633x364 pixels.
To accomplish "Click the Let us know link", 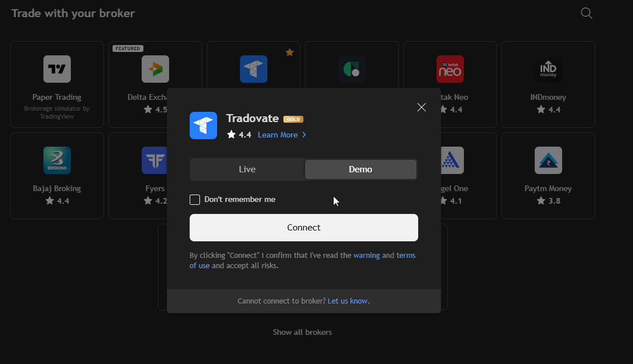I will pyautogui.click(x=347, y=301).
